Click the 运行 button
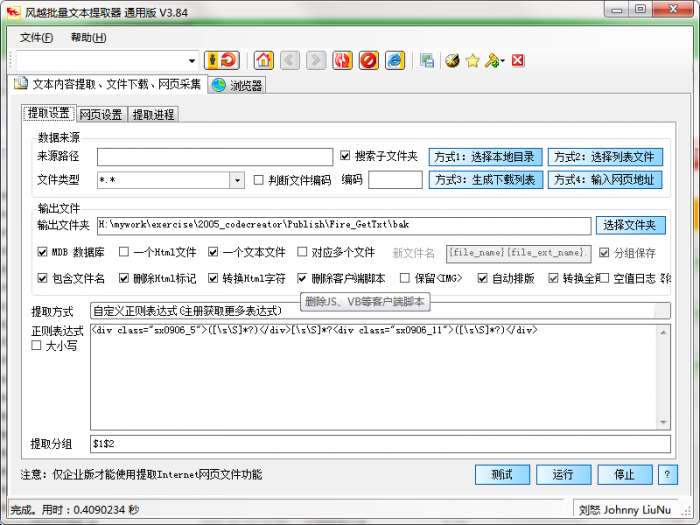700x525 pixels. [563, 474]
